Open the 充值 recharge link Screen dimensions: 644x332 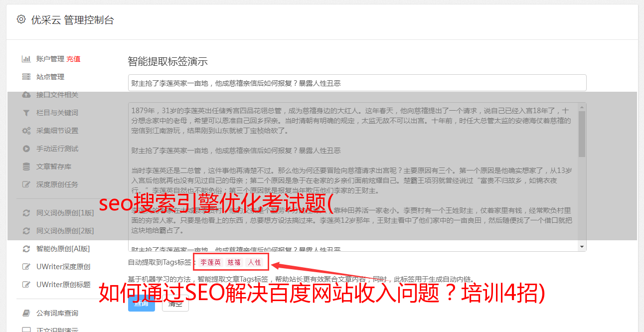tap(73, 59)
